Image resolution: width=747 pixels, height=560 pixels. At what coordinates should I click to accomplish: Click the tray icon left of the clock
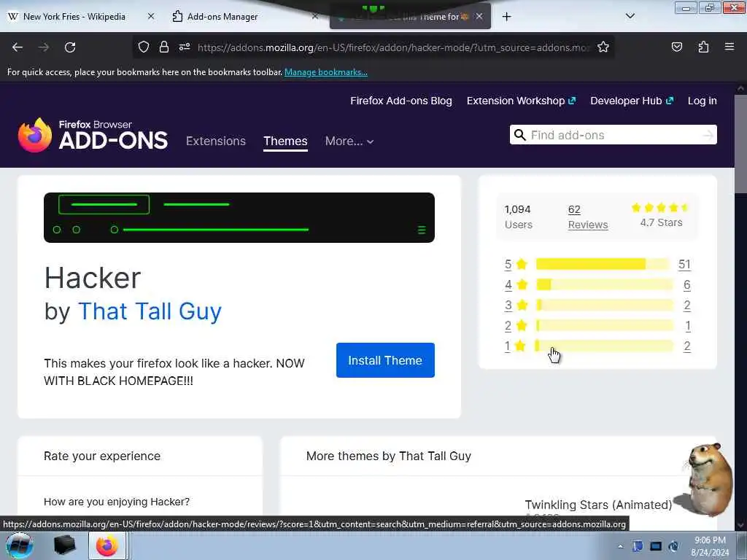[673, 546]
